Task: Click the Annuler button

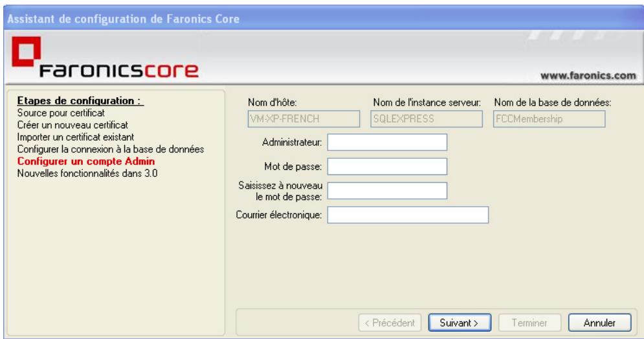Action: (x=599, y=323)
